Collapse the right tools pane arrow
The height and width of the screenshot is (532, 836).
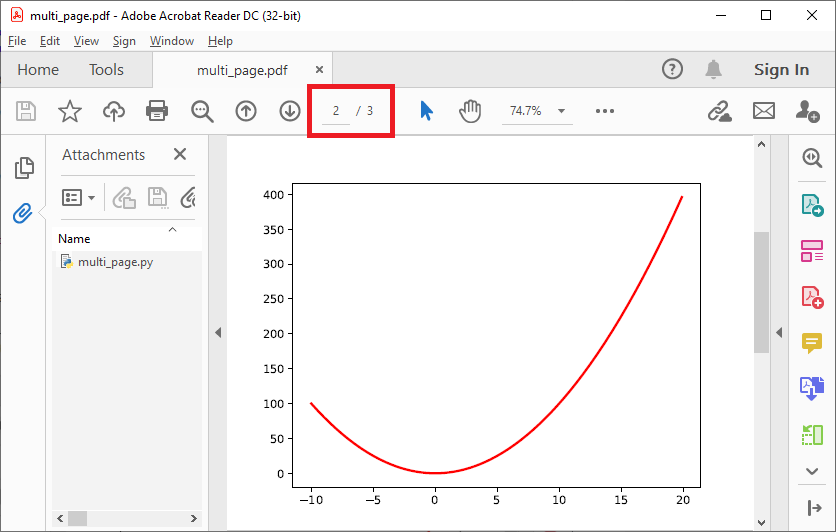[779, 333]
